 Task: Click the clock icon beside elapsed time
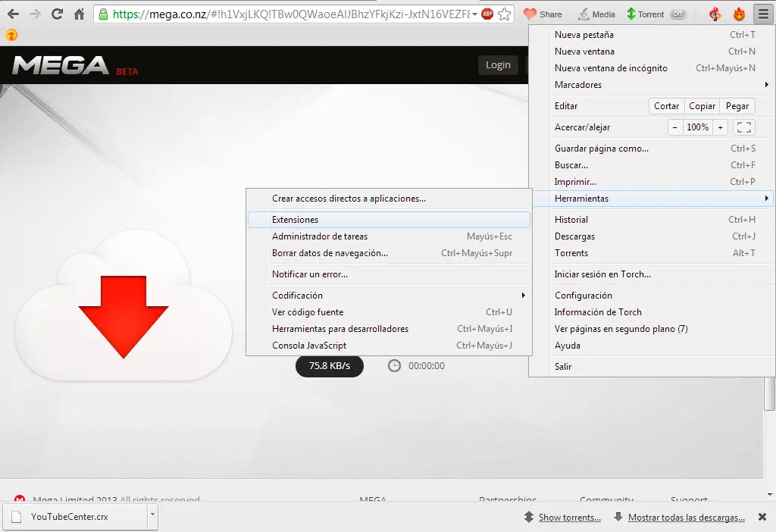tap(394, 366)
